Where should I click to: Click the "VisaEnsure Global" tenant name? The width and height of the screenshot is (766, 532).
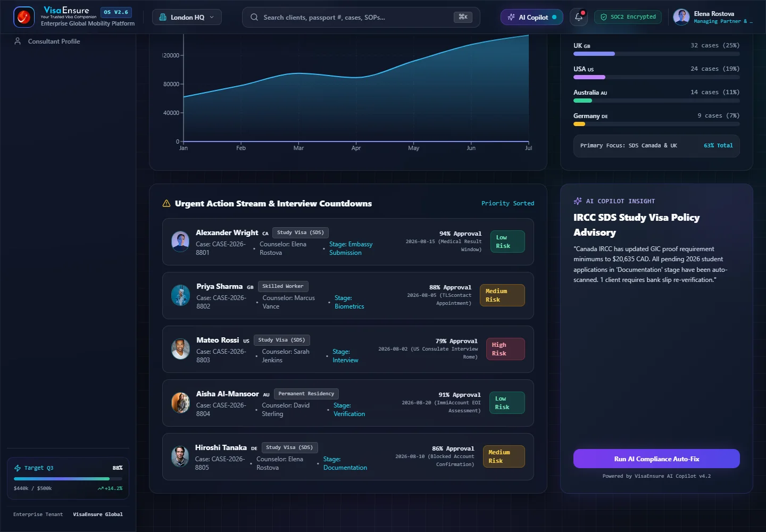(98, 514)
